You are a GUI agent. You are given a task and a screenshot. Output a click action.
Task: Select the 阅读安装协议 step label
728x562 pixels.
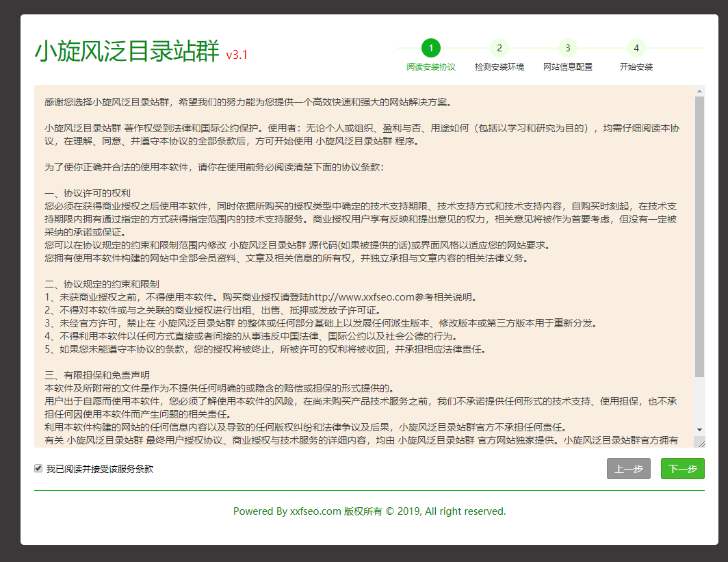pyautogui.click(x=431, y=67)
